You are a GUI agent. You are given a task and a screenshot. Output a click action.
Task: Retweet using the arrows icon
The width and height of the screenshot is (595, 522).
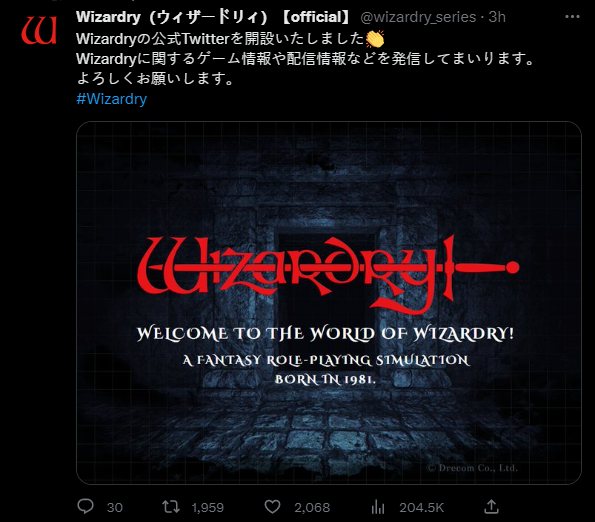point(171,507)
